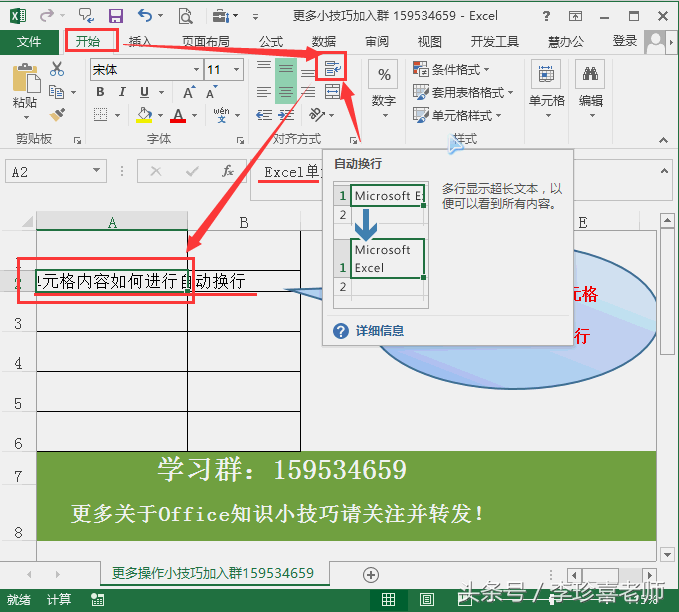Open the 详细信息 help link

380,331
